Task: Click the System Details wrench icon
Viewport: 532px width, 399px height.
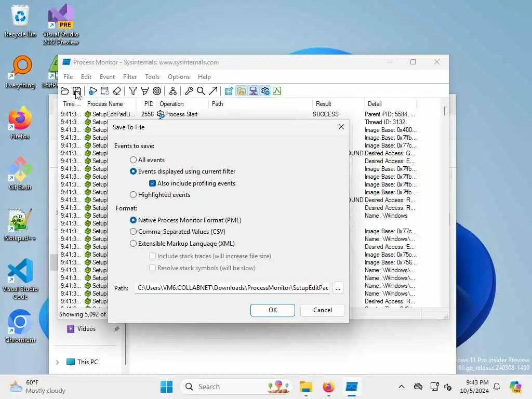Action: coord(189,91)
